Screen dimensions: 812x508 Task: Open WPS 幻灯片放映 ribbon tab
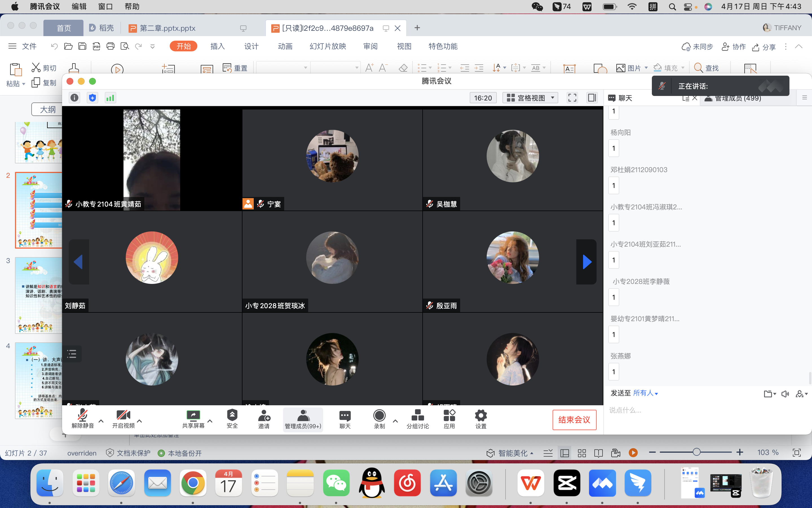point(328,46)
